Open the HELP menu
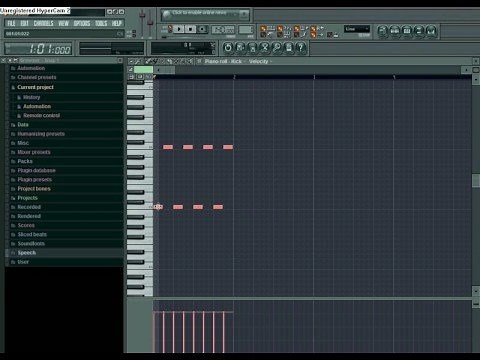The width and height of the screenshot is (480, 360). (x=116, y=23)
